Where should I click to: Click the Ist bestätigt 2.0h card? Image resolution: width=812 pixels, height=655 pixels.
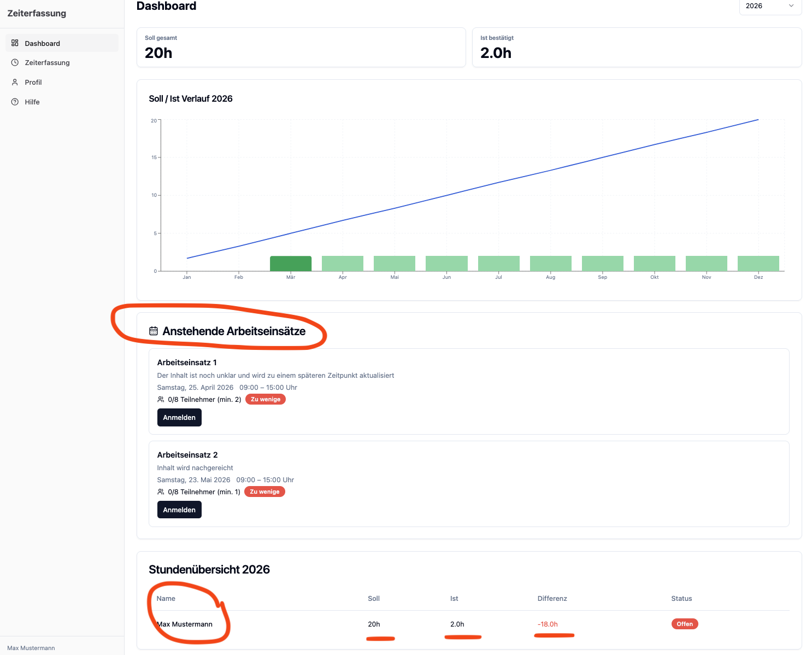click(637, 48)
